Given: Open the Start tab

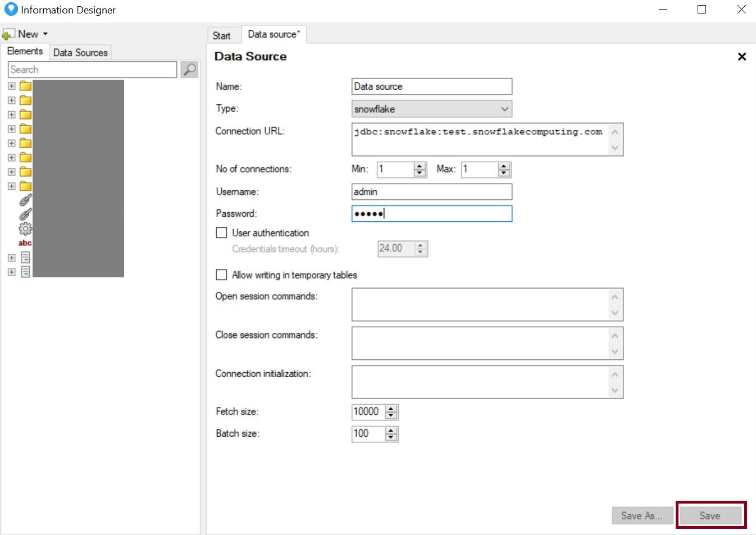Looking at the screenshot, I should 222,35.
